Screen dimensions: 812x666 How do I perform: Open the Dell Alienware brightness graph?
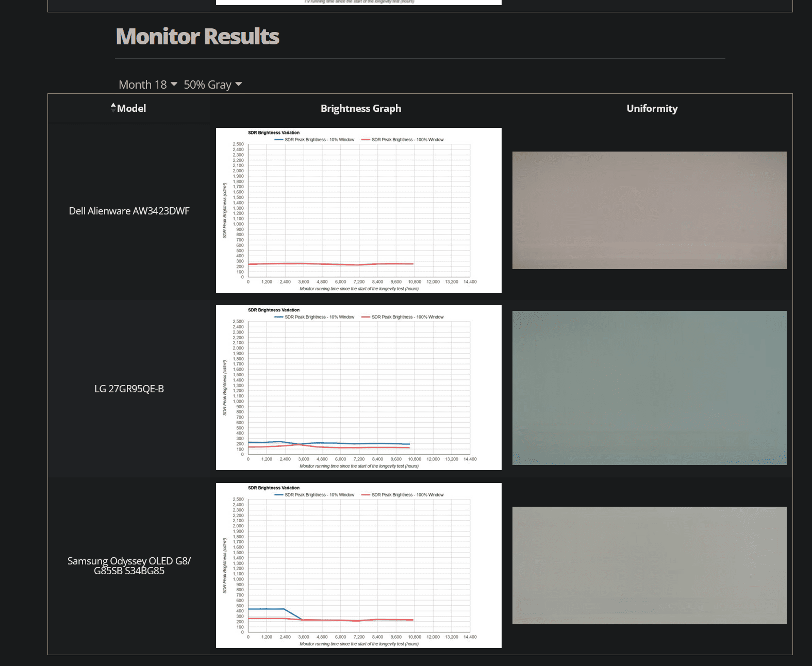click(359, 210)
